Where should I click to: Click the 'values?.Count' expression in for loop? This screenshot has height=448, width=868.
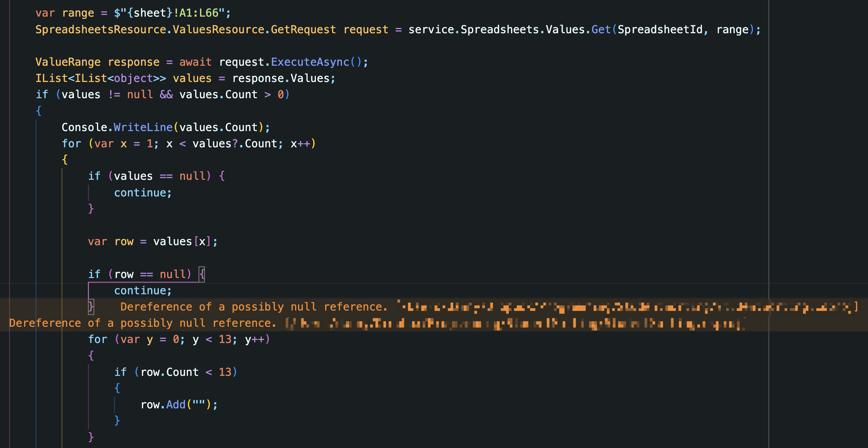pos(235,144)
